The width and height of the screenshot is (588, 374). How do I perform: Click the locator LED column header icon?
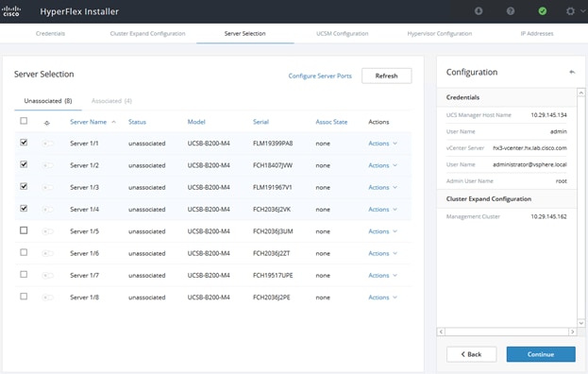47,123
